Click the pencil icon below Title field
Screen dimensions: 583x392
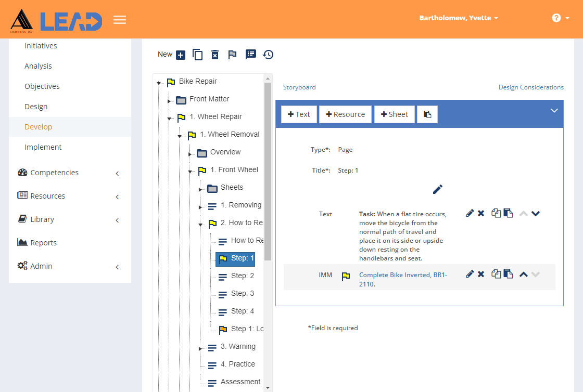tap(438, 189)
